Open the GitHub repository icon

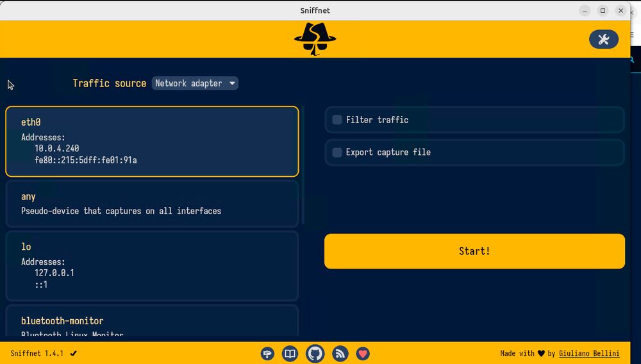tap(315, 353)
